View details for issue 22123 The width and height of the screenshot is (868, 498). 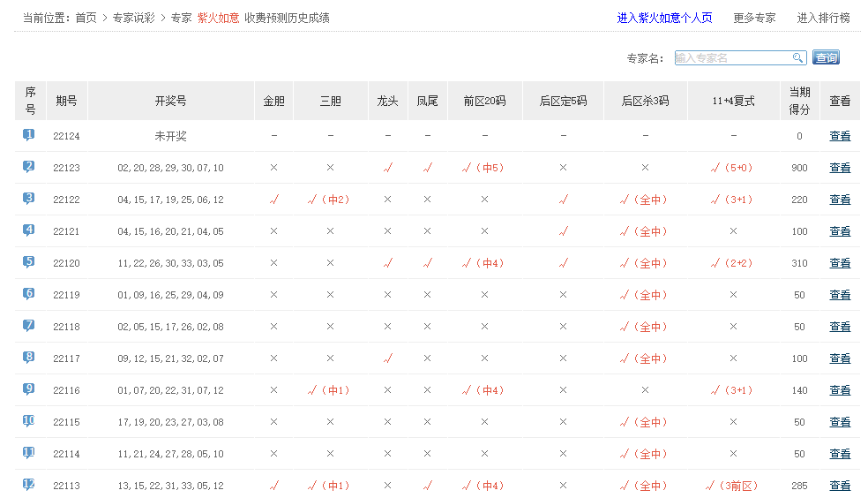(840, 168)
